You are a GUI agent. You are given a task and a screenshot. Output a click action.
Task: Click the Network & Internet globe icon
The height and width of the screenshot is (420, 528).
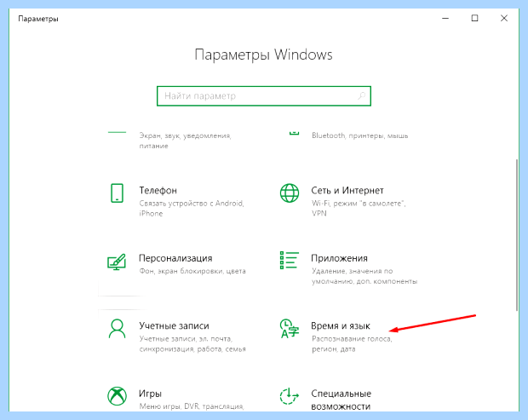point(290,193)
